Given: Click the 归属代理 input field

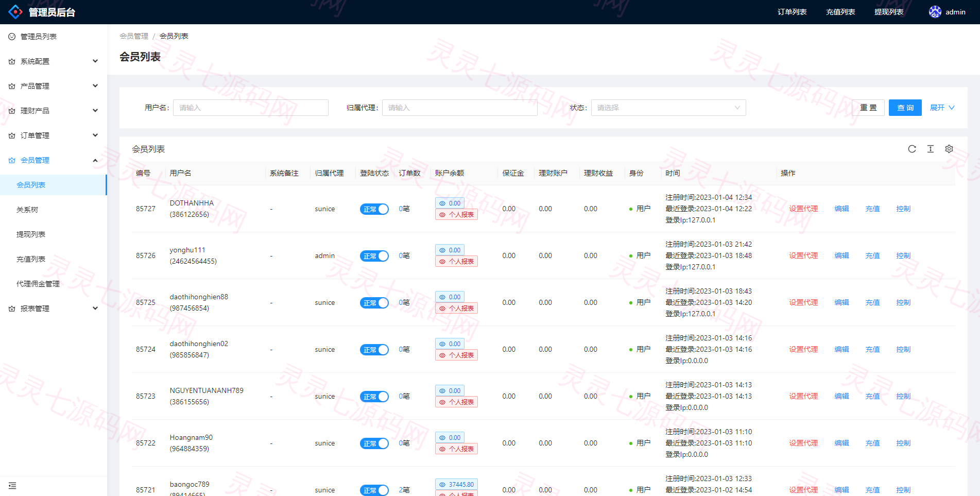Looking at the screenshot, I should pyautogui.click(x=459, y=108).
